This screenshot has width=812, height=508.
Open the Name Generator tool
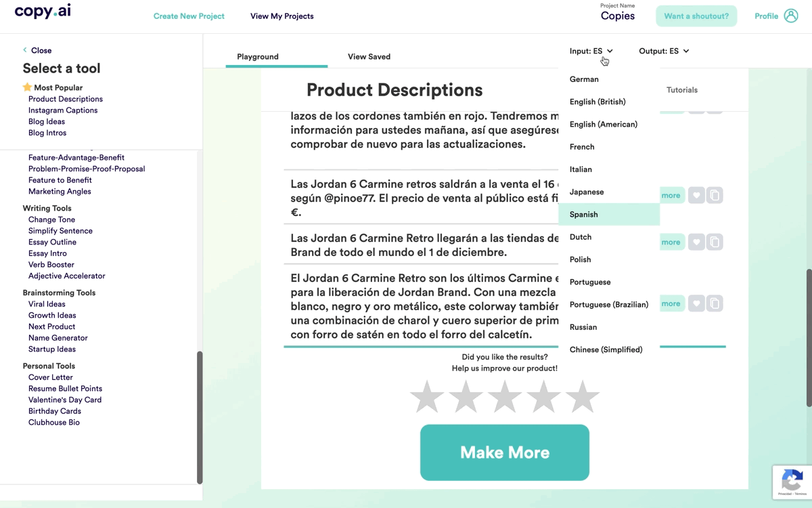58,338
